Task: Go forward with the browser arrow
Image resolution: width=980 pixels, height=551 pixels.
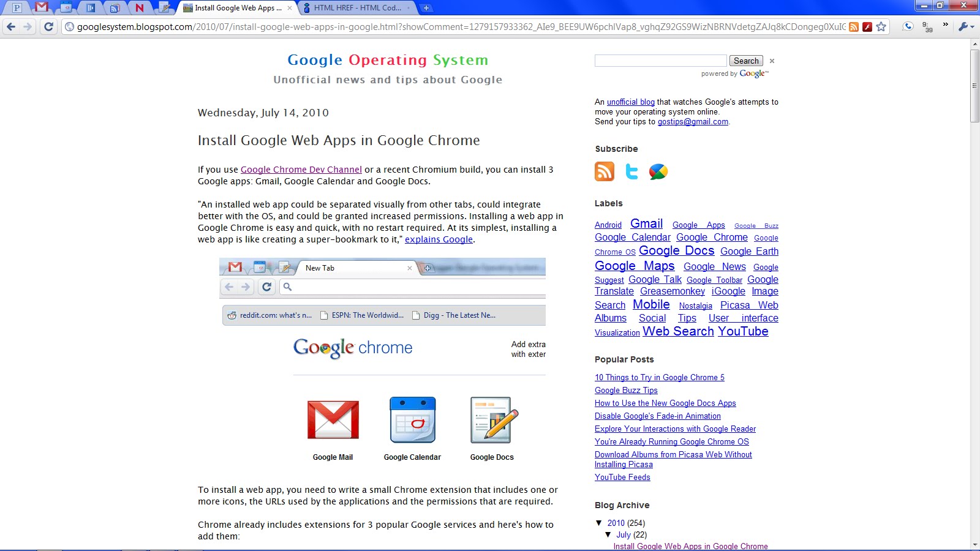Action: coord(28,26)
